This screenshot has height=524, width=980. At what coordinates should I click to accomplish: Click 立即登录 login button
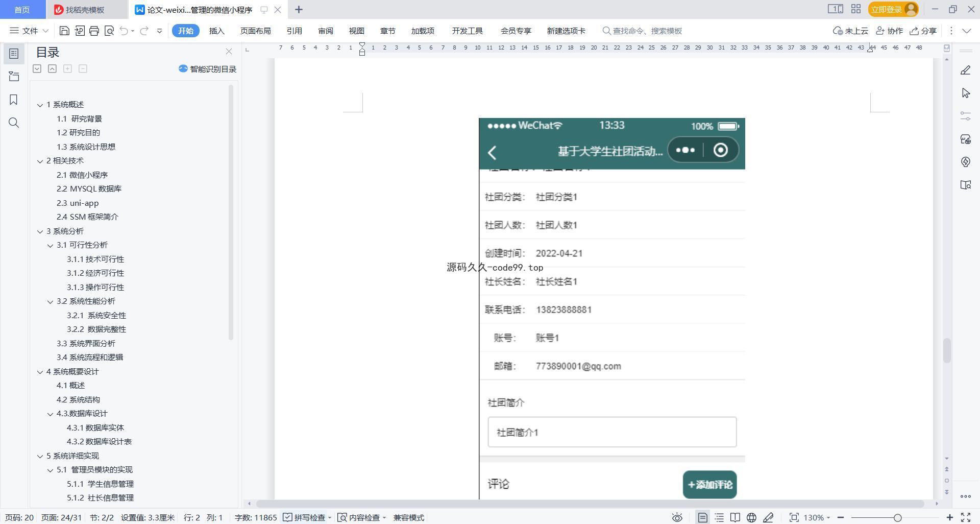pos(893,9)
